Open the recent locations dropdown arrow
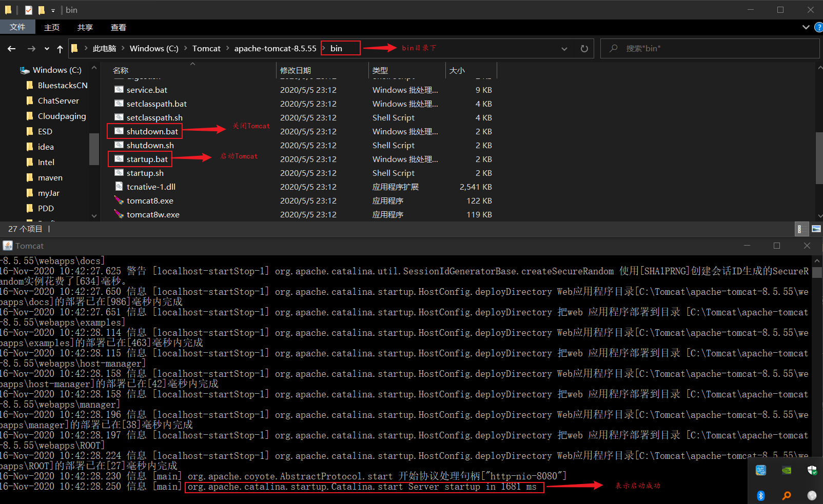The height and width of the screenshot is (504, 823). point(47,49)
